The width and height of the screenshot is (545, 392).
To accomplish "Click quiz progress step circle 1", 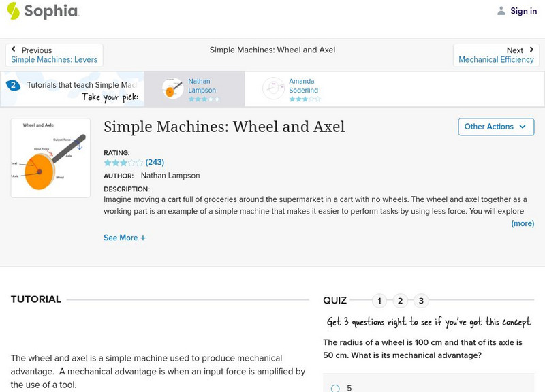I will coord(379,299).
